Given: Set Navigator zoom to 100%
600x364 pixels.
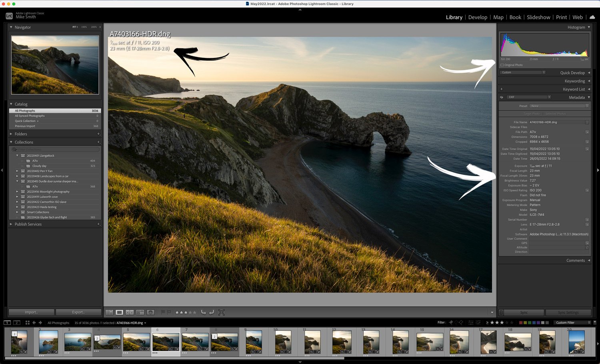Looking at the screenshot, I should coord(84,27).
